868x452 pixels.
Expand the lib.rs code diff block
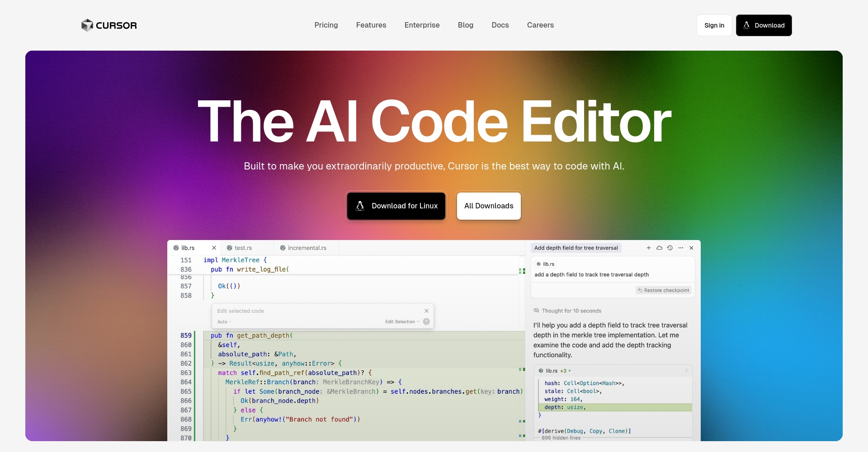coord(686,371)
